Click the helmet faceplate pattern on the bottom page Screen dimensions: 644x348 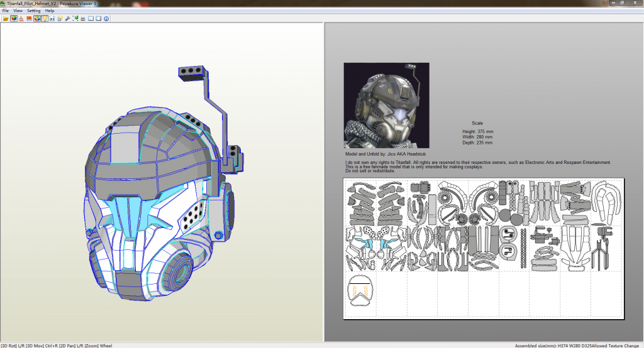[360, 291]
